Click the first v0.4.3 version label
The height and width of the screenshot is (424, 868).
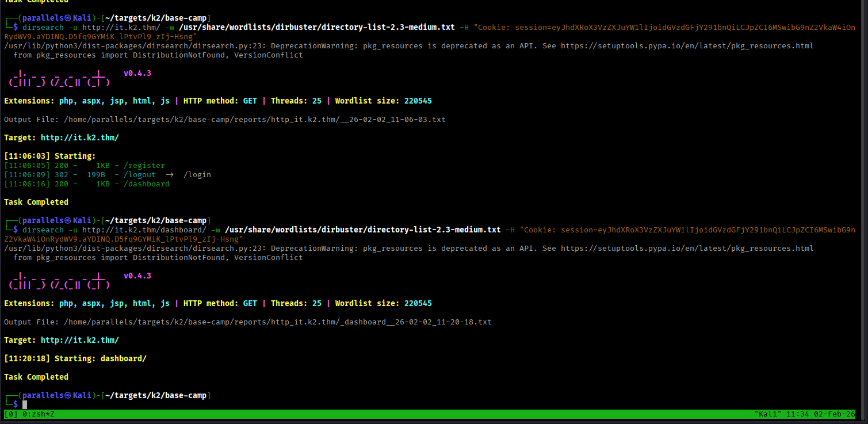click(x=137, y=73)
